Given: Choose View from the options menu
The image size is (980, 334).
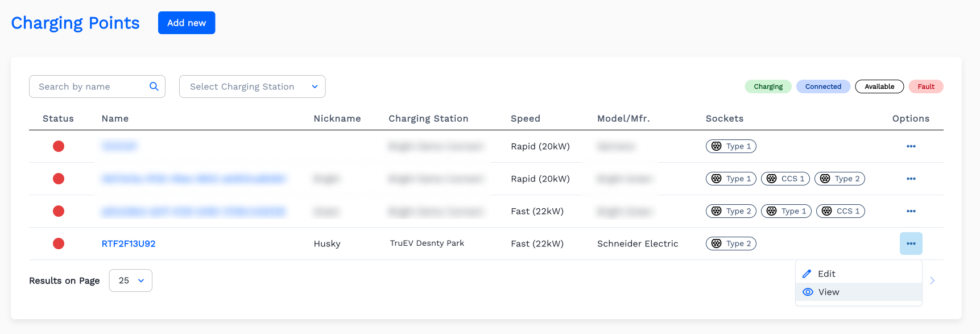Looking at the screenshot, I should [829, 292].
